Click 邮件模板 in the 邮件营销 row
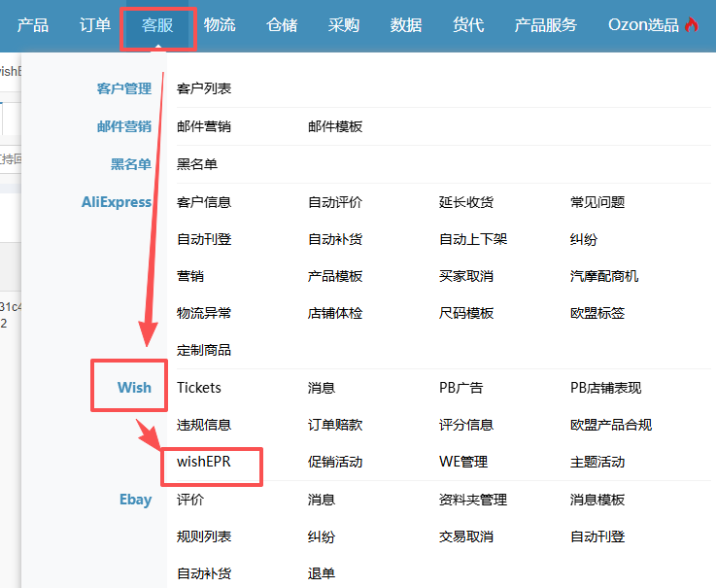This screenshot has width=716, height=588. coord(335,126)
